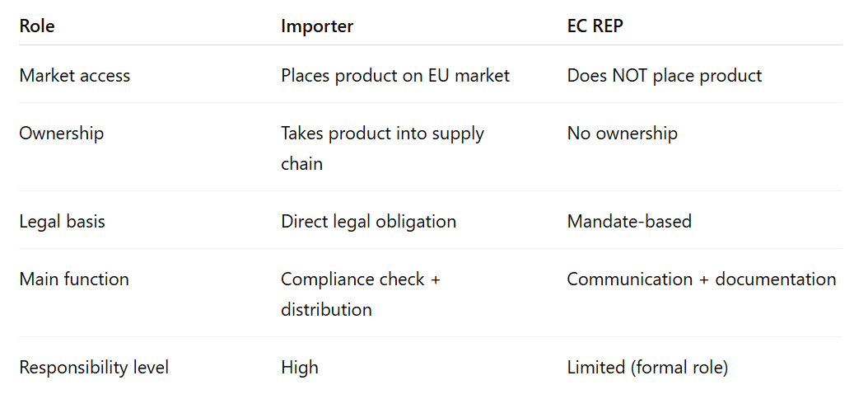Click the 'High' responsibility cell
Image resolution: width=868 pixels, height=413 pixels.
pos(300,368)
